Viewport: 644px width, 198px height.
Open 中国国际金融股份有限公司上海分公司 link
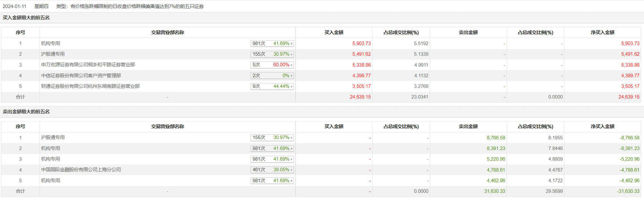[81, 170]
